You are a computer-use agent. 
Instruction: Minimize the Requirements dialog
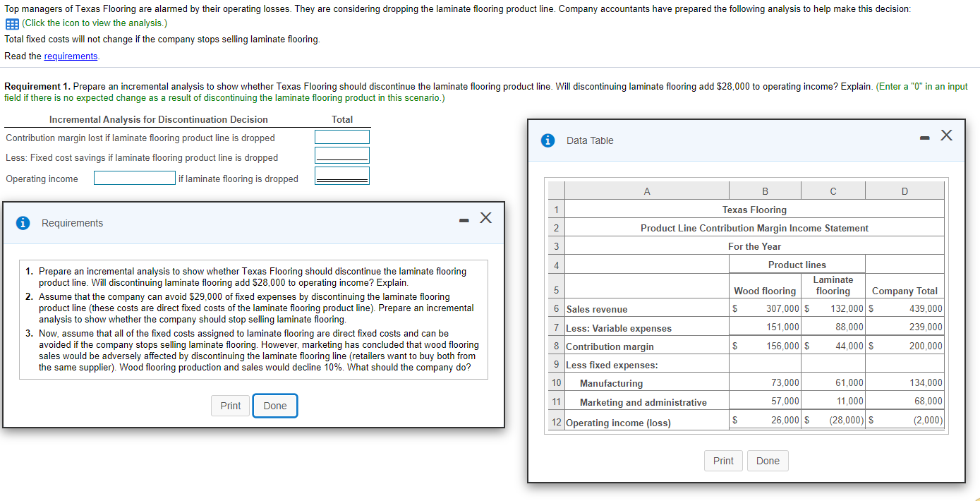(464, 219)
